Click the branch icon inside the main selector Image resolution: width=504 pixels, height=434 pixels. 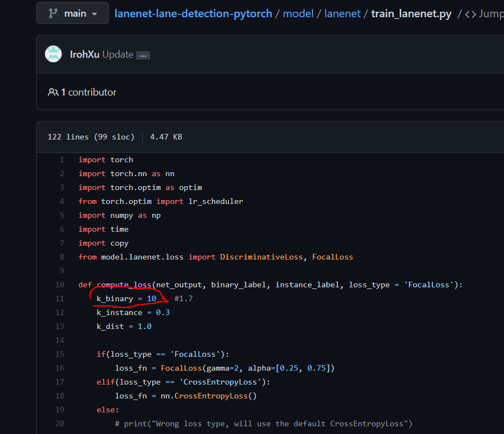coord(52,13)
